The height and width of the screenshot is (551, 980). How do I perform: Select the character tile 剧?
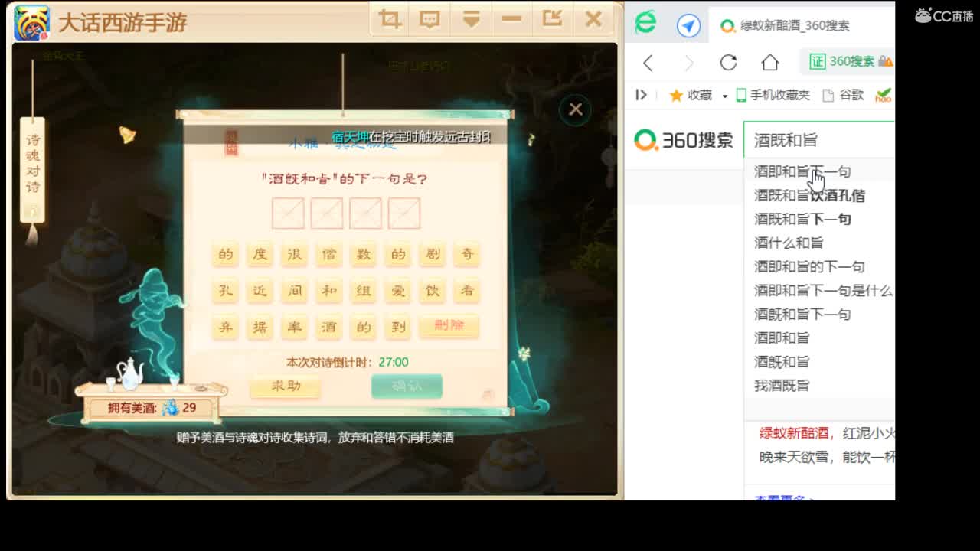(x=433, y=255)
